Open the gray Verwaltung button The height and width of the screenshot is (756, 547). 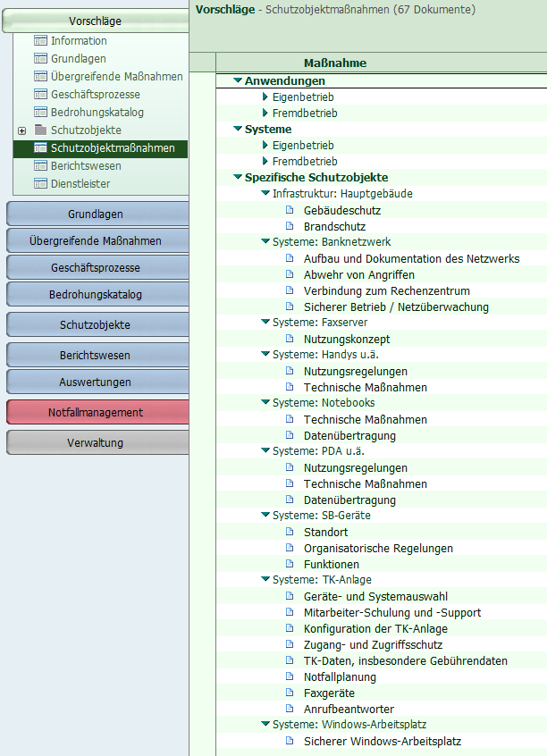[97, 442]
